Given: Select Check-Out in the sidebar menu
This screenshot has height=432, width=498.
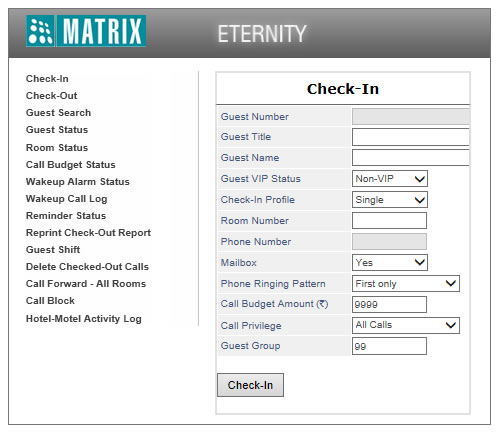Looking at the screenshot, I should (52, 96).
